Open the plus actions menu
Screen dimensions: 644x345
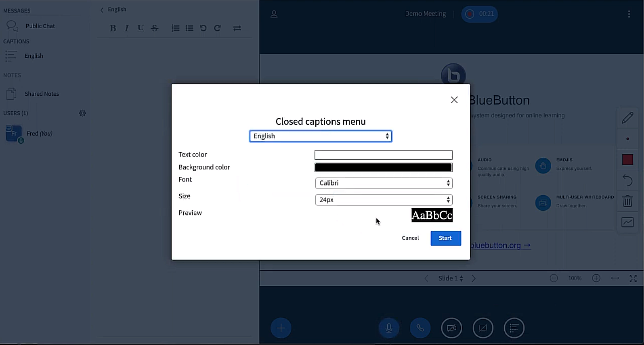(x=281, y=328)
